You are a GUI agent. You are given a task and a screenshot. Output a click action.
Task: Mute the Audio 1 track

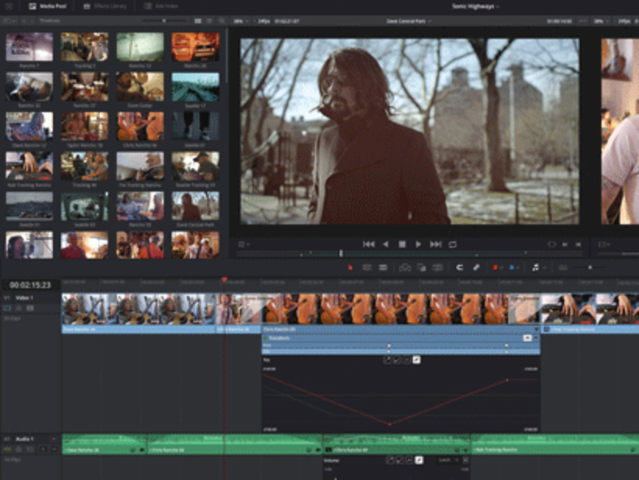54,449
